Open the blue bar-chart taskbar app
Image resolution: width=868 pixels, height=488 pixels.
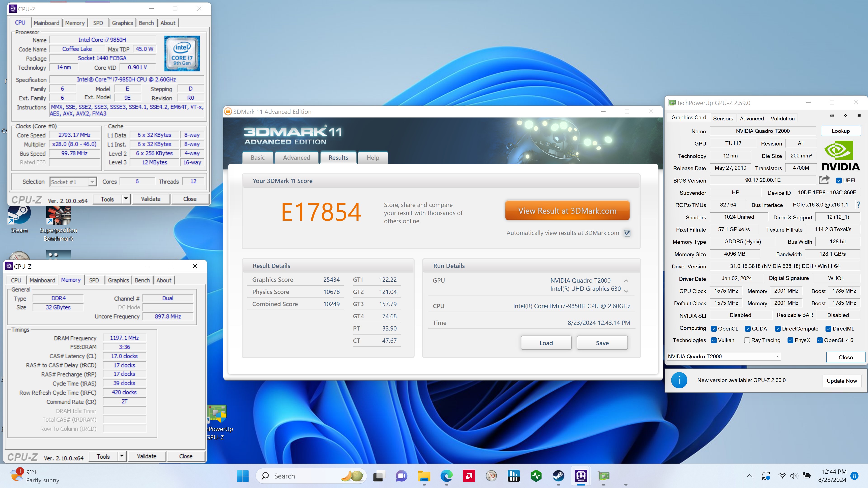tap(514, 476)
